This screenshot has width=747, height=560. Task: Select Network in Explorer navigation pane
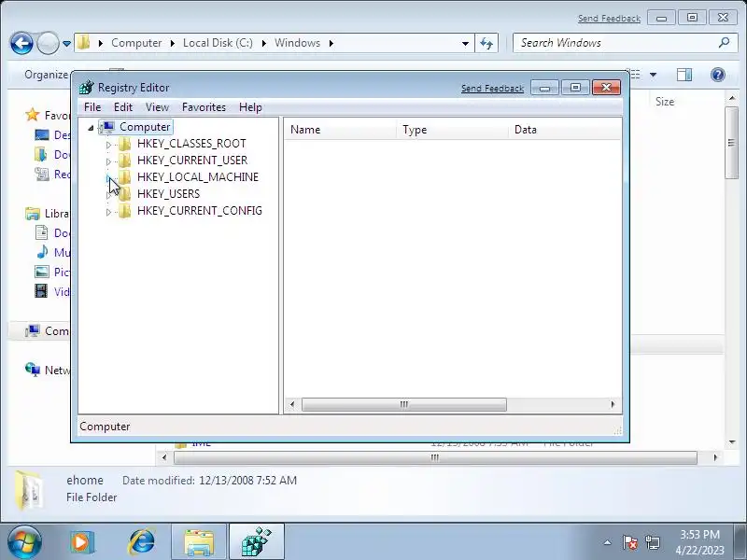click(x=48, y=370)
